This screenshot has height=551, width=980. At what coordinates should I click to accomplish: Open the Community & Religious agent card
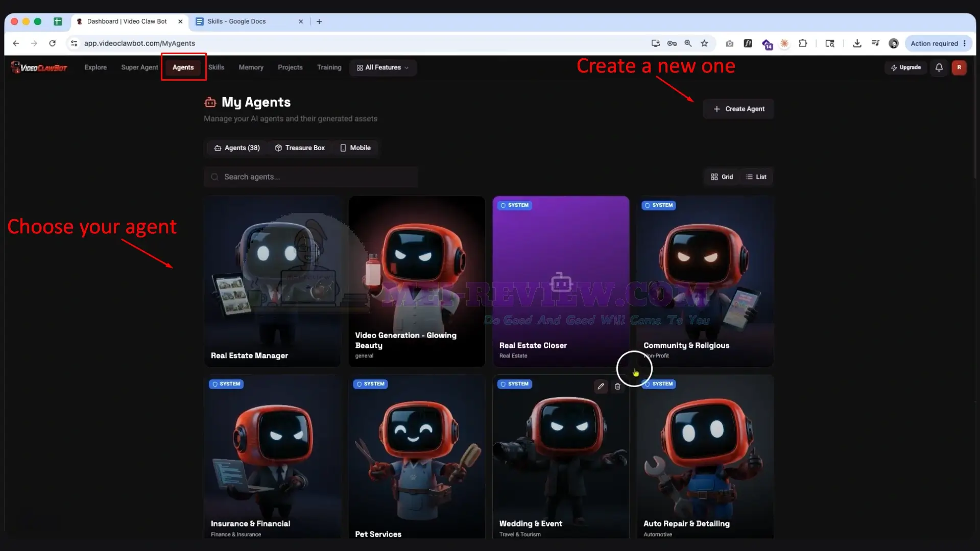point(705,281)
